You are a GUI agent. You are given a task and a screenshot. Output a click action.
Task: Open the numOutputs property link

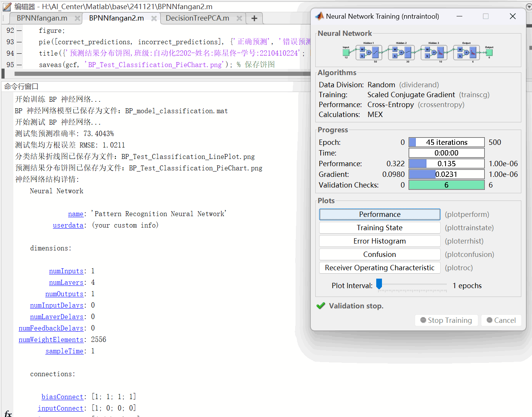point(64,294)
